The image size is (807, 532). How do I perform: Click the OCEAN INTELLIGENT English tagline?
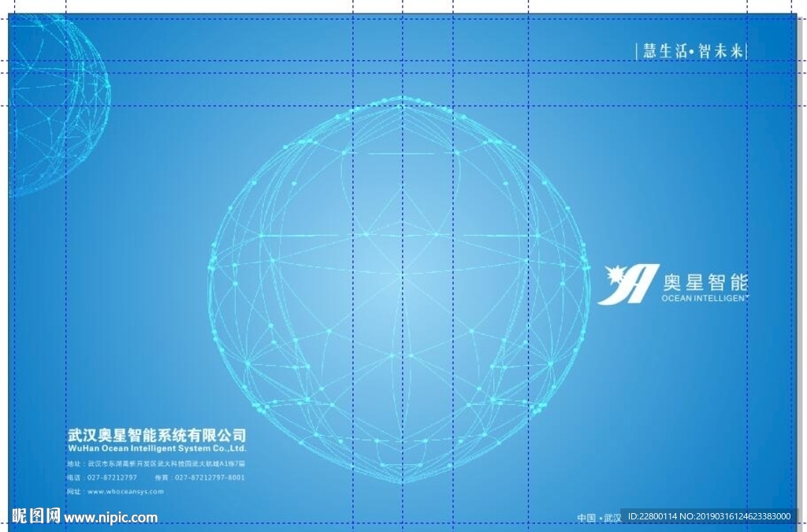click(705, 298)
